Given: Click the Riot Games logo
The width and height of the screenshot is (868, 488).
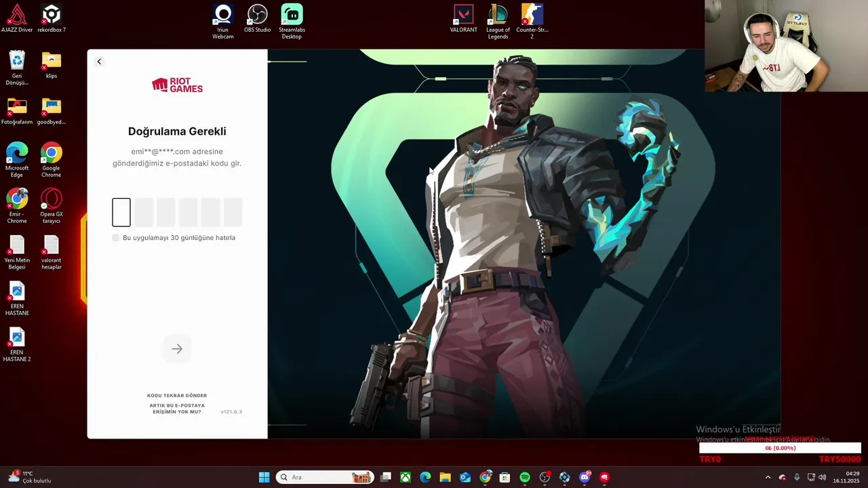Looking at the screenshot, I should (177, 85).
